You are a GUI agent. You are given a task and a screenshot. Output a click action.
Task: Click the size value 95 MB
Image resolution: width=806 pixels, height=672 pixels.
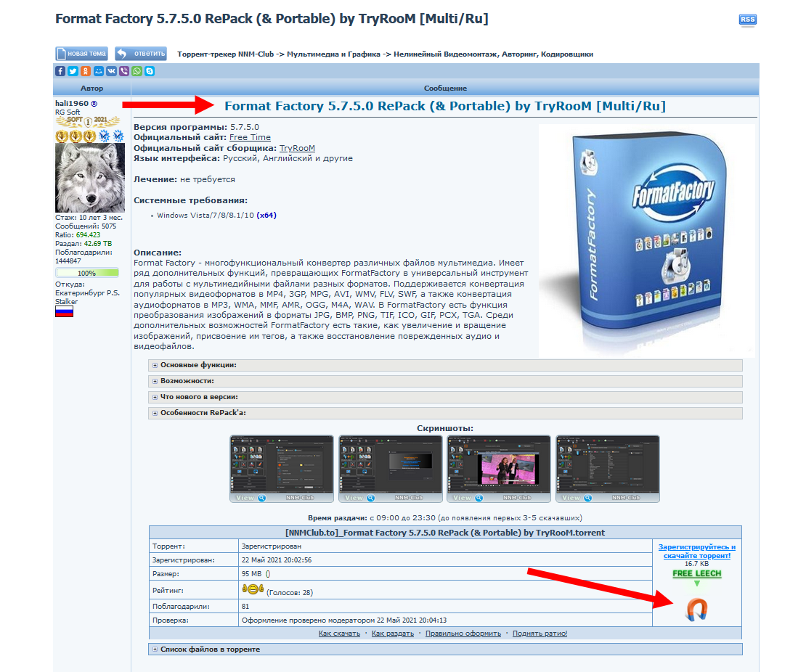(251, 574)
